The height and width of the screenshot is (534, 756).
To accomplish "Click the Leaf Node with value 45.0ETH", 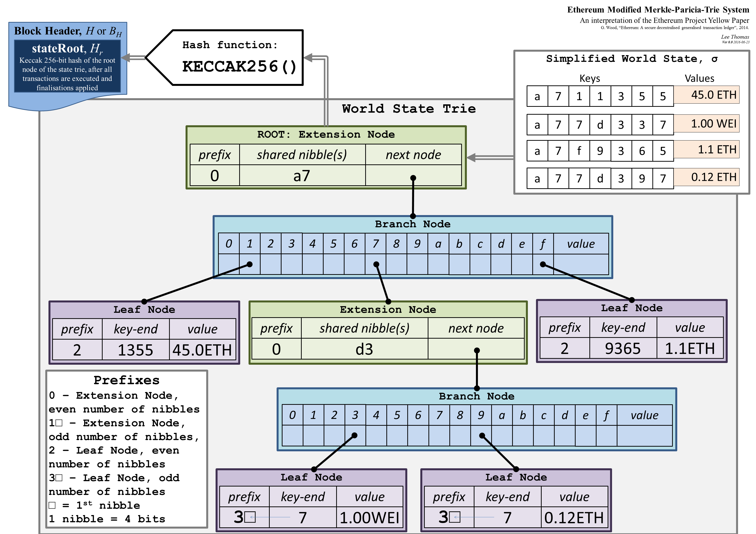I will click(x=114, y=312).
